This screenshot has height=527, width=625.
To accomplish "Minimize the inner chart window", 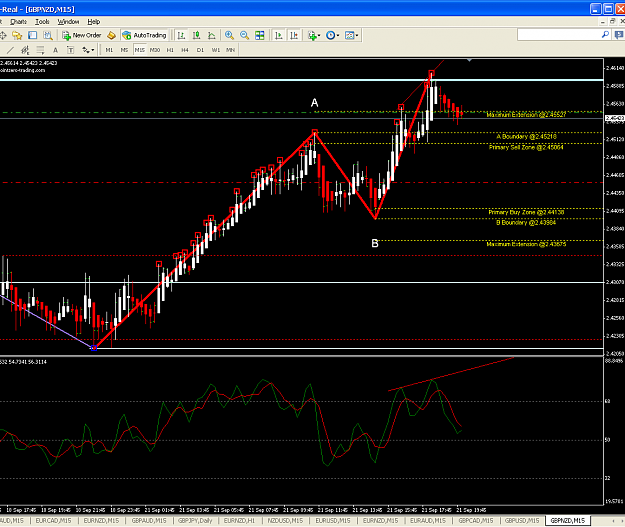I will pyautogui.click(x=603, y=21).
